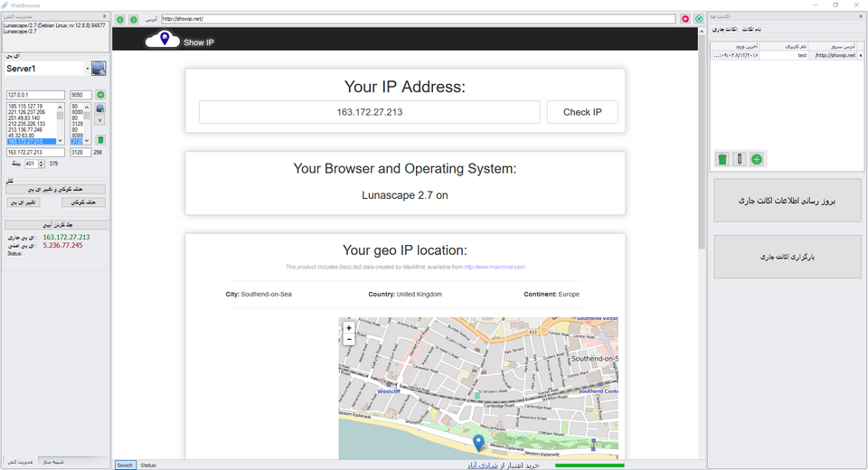Select 45.32.63.80 in the proxy list
Image resolution: width=868 pixels, height=470 pixels.
point(32,136)
